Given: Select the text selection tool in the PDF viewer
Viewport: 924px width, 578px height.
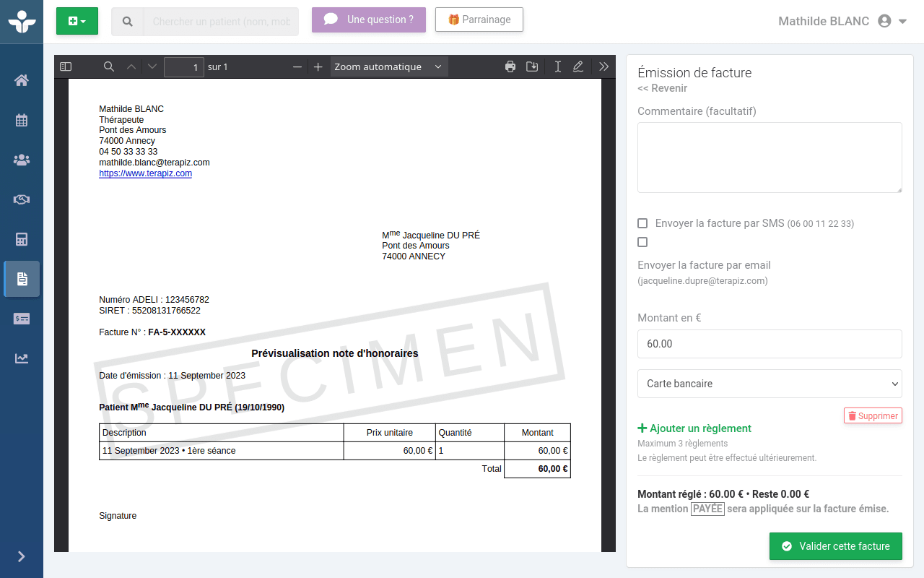Looking at the screenshot, I should point(557,66).
